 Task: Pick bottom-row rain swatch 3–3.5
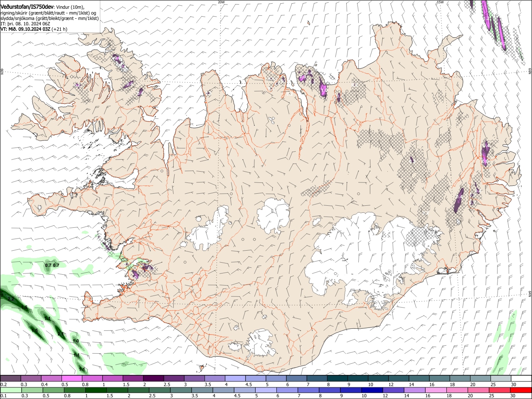(x=181, y=390)
